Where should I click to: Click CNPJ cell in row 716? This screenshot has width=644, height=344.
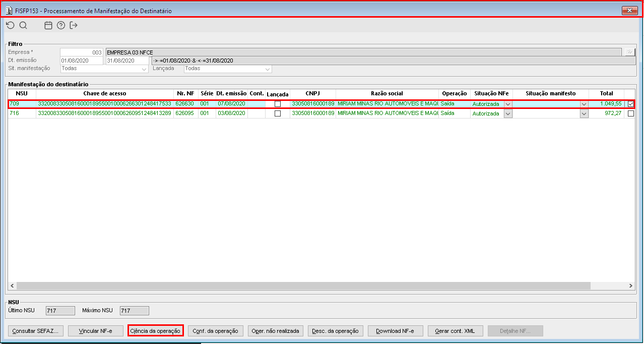[312, 113]
